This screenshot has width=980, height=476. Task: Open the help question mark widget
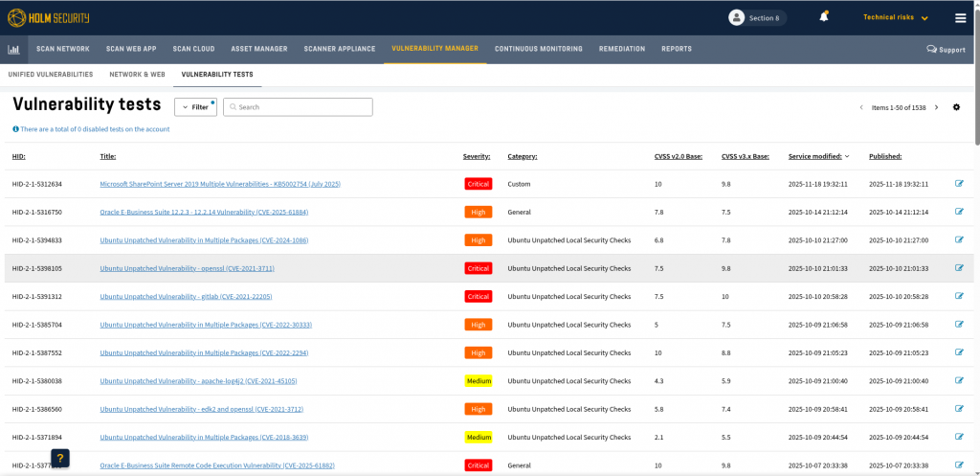(60, 458)
